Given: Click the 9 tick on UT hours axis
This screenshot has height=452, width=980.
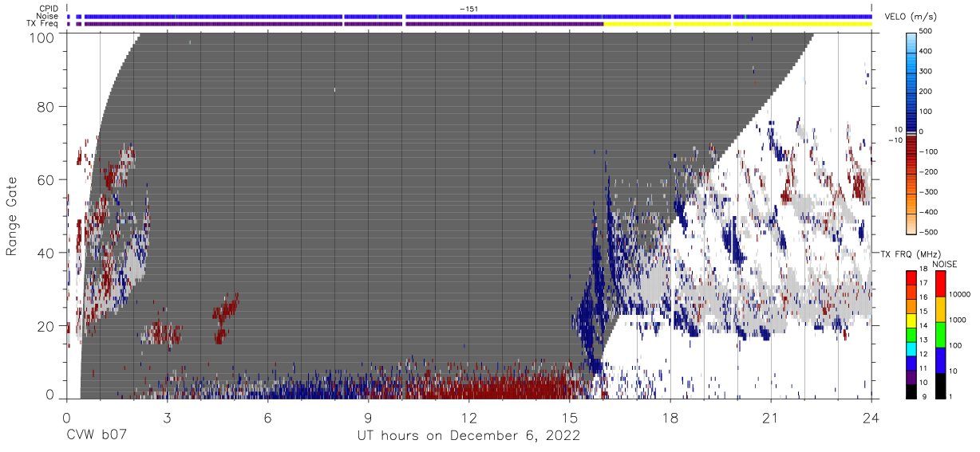Looking at the screenshot, I should [x=368, y=418].
